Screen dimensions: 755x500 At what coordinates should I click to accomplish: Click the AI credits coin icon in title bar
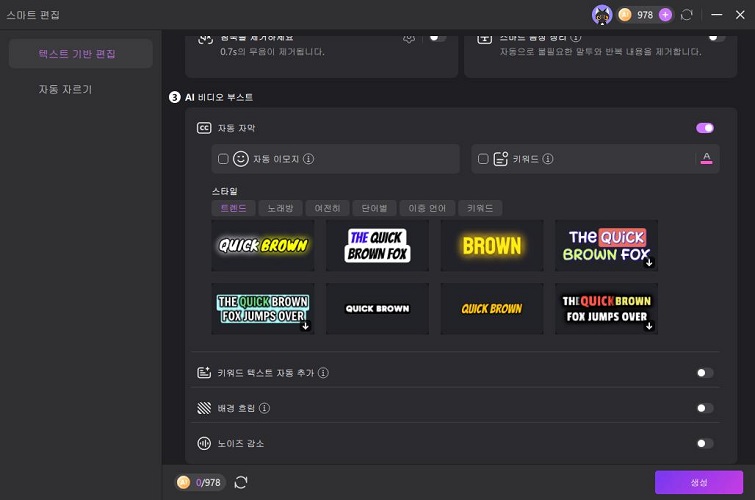[625, 15]
